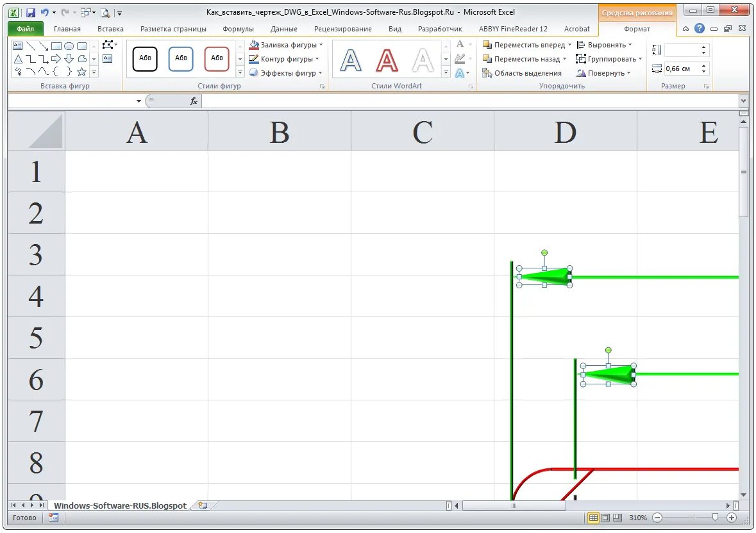Select the right brace shape
The width and height of the screenshot is (756, 533).
coord(69,72)
